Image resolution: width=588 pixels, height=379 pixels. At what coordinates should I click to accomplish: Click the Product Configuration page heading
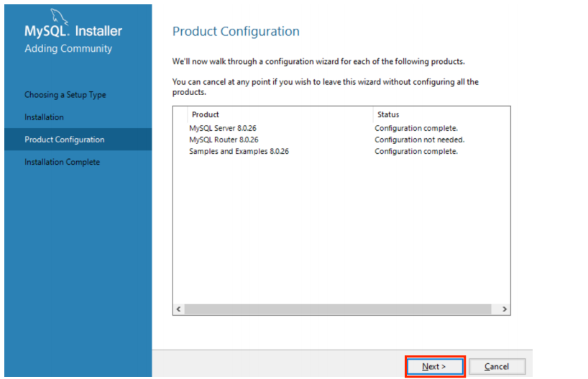(x=236, y=31)
